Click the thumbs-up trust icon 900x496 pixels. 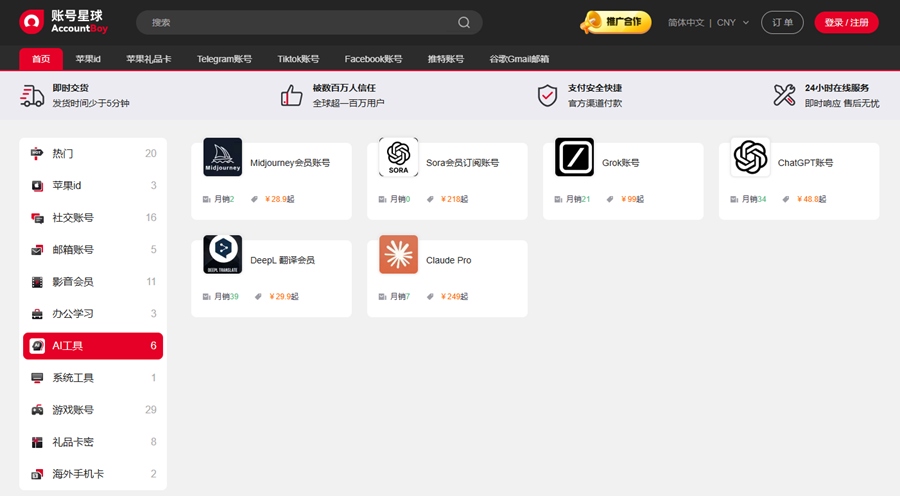coord(292,95)
